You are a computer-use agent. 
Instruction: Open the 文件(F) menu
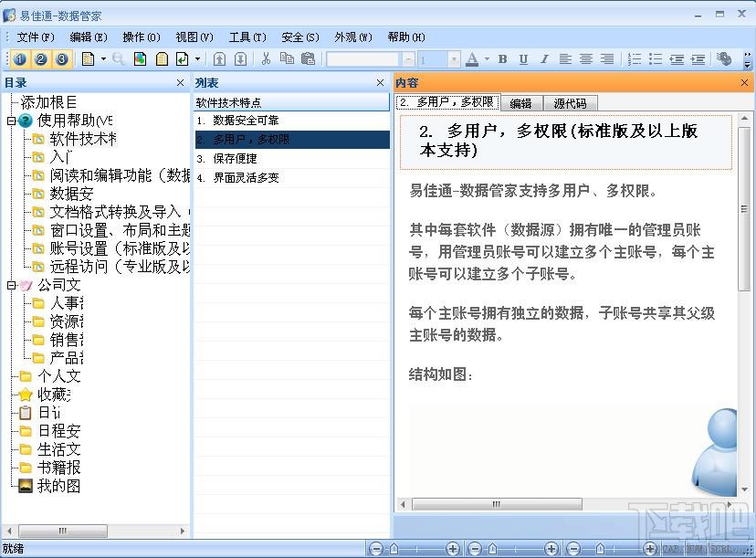(36, 37)
